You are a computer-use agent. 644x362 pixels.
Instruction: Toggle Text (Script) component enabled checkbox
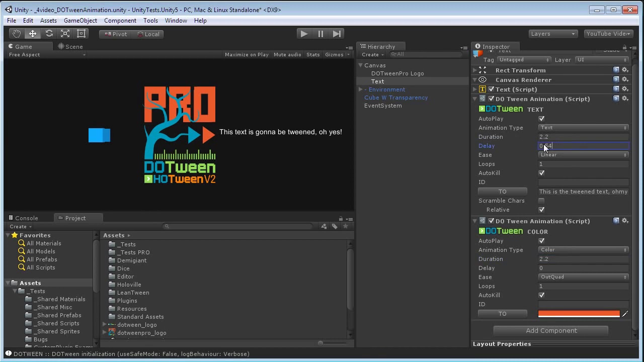[x=491, y=89]
